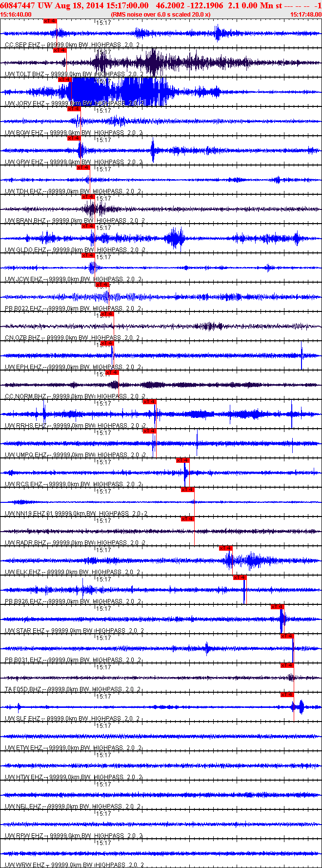Viewport: 322px width, 868px height.
Task: Click the red pick flag on UW.RADR trace
Action: 188,519
